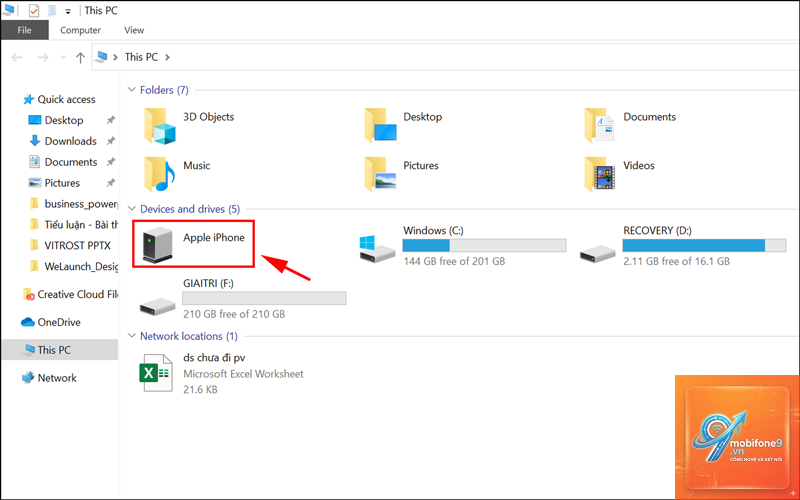Viewport: 800px width, 500px height.
Task: Click the 144 GB free of 201 GB text
Action: [x=454, y=261]
